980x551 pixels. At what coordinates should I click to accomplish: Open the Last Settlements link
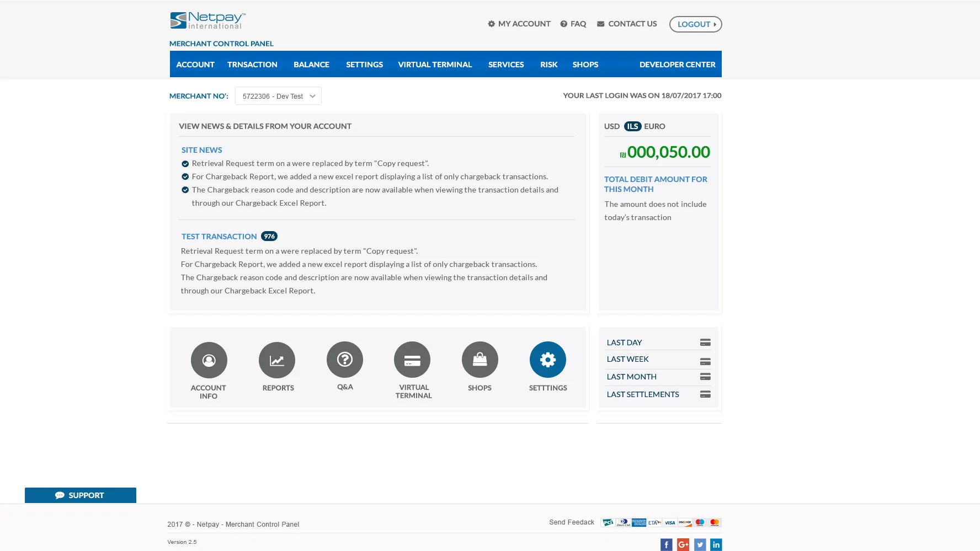643,394
